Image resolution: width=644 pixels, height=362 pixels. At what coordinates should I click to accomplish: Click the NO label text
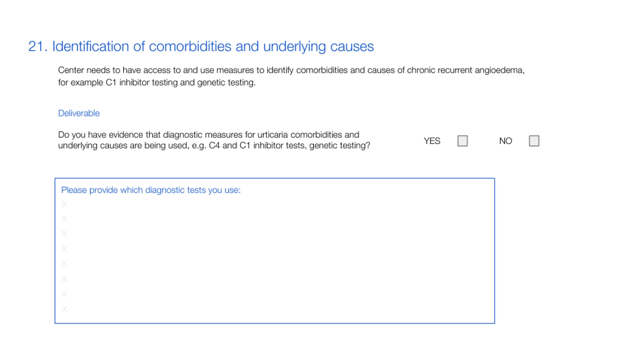tap(505, 141)
